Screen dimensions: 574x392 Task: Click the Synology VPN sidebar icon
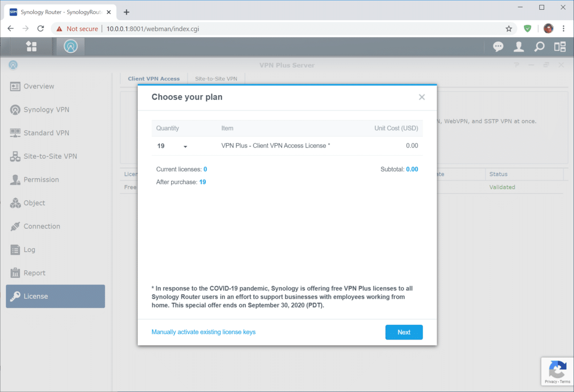click(x=15, y=110)
